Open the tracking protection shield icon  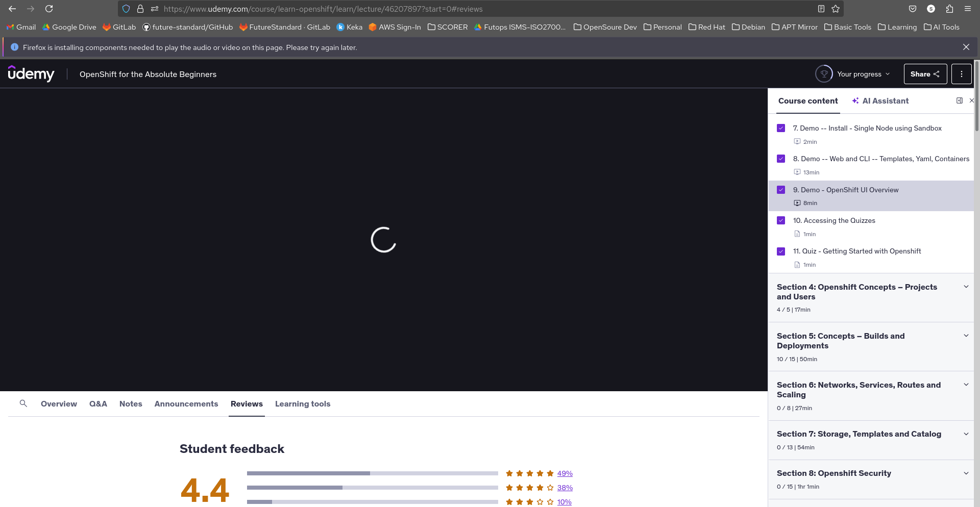pyautogui.click(x=126, y=9)
